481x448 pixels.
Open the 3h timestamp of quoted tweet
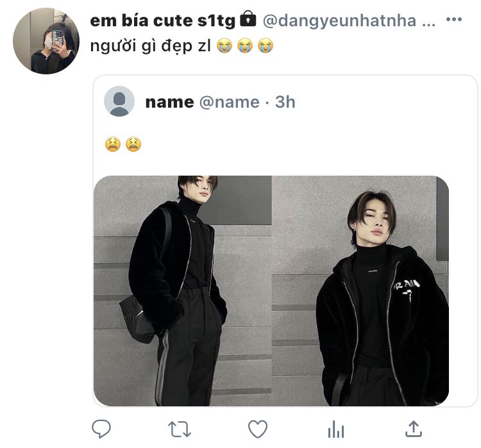[x=285, y=102]
